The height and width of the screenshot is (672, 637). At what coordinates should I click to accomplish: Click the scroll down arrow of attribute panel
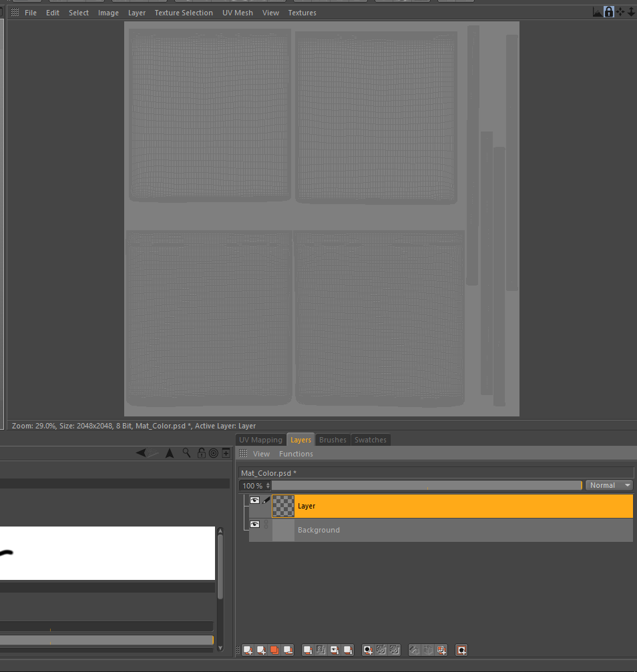click(x=220, y=647)
